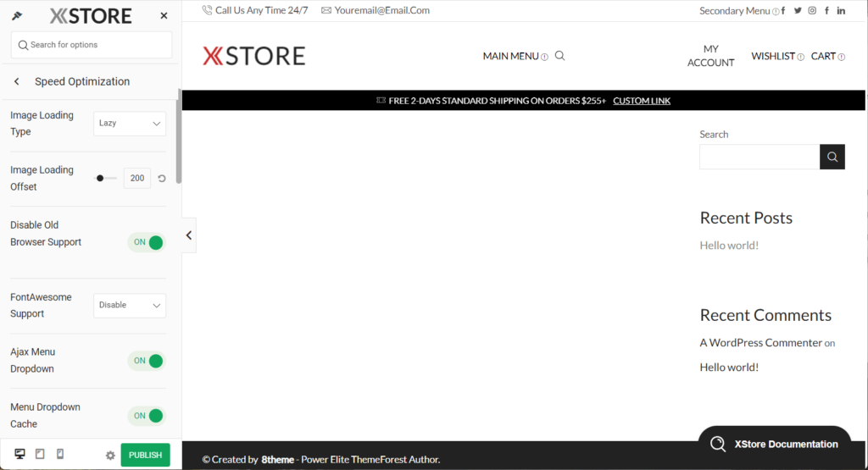Open the Hello world! recent post

729,245
